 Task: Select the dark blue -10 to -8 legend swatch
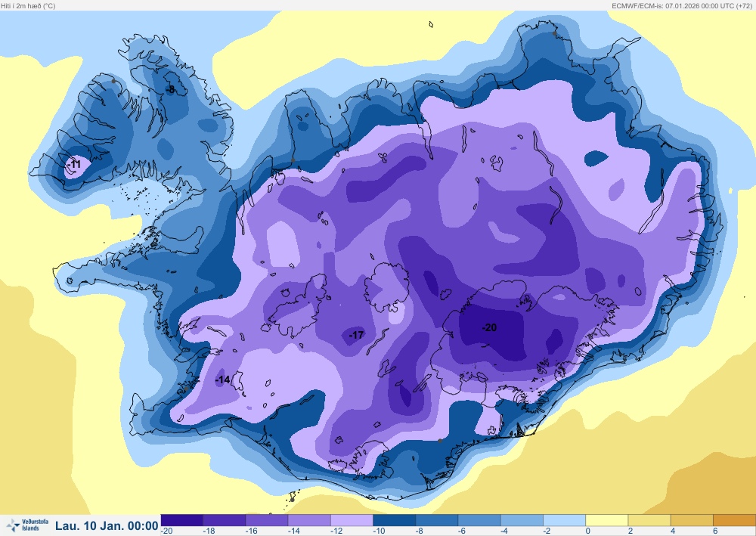click(x=395, y=520)
